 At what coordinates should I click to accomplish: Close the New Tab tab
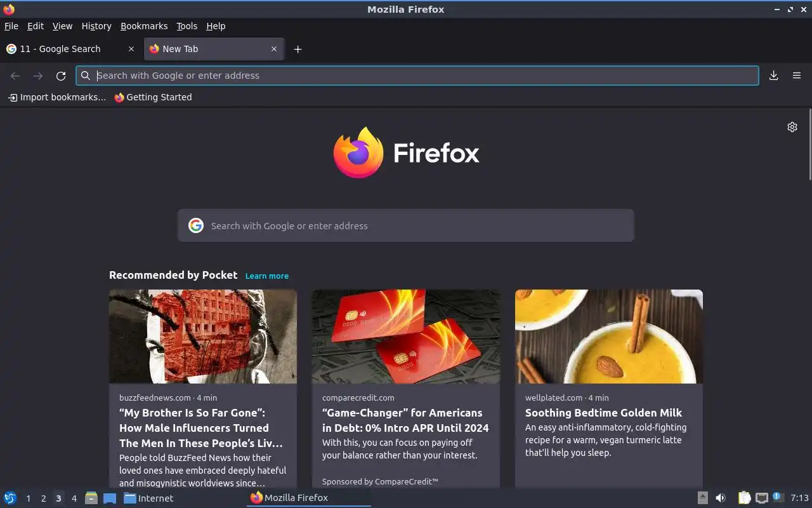pos(274,49)
